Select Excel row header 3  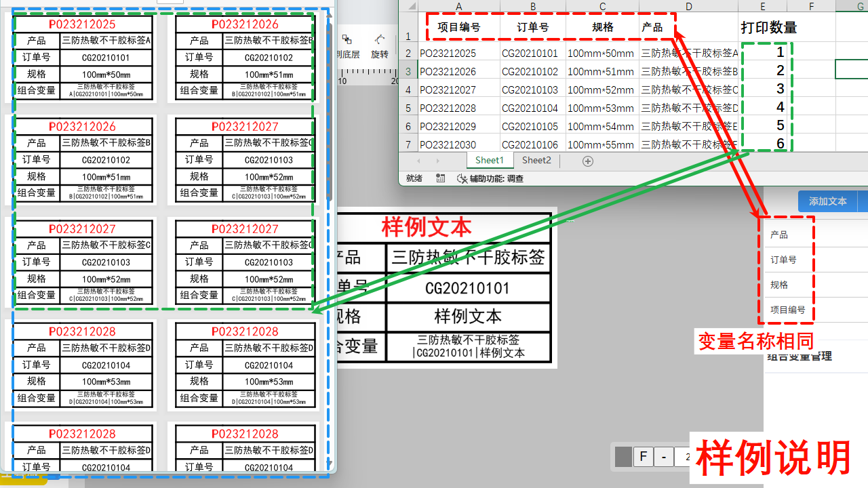coord(408,71)
